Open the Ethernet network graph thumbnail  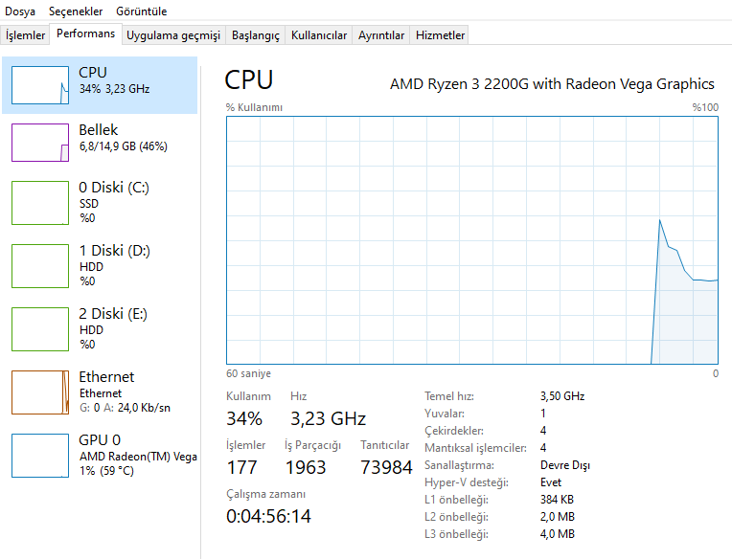(40, 392)
